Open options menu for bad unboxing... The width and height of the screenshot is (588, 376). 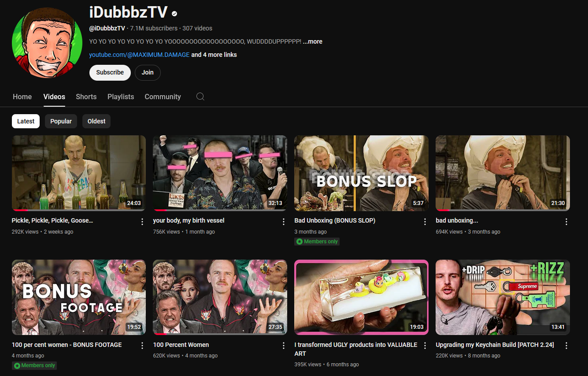coord(566,222)
